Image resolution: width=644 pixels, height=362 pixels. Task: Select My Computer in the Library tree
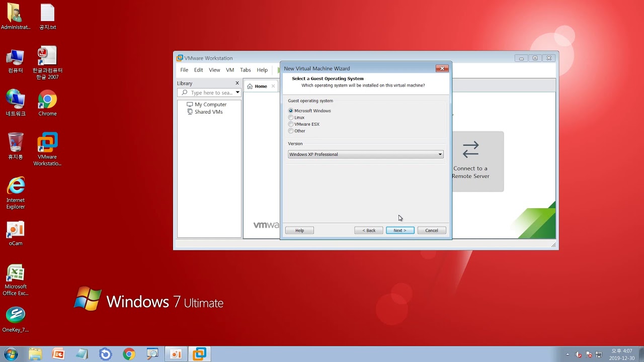[x=207, y=105]
